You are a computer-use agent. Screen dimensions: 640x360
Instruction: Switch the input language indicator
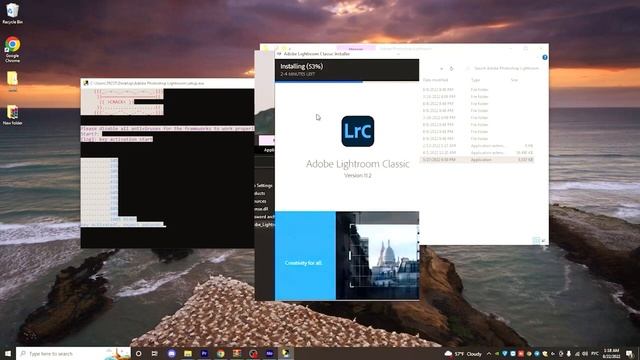(595, 354)
